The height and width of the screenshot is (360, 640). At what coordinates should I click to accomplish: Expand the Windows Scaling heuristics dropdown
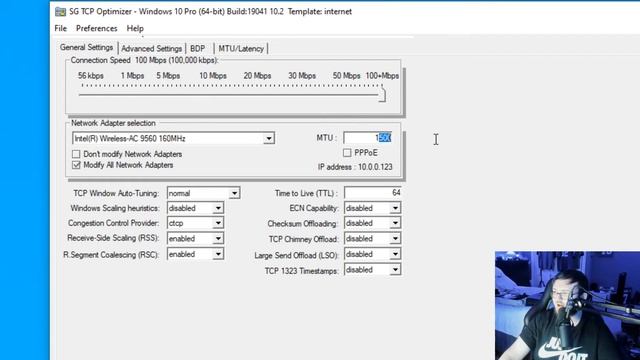pos(195,208)
